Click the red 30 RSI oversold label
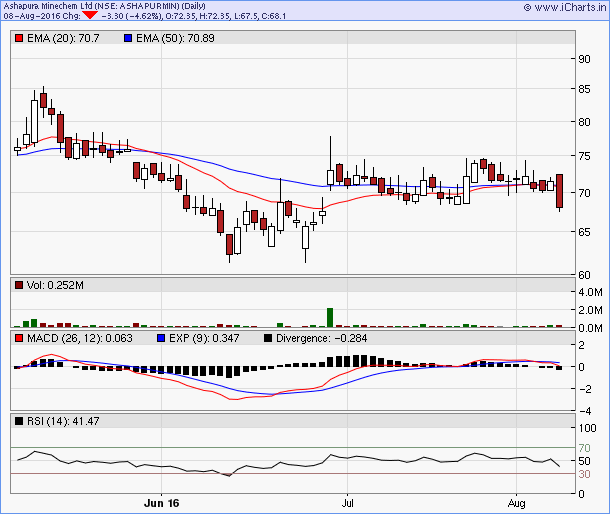Image resolution: width=610 pixels, height=514 pixels. (584, 474)
